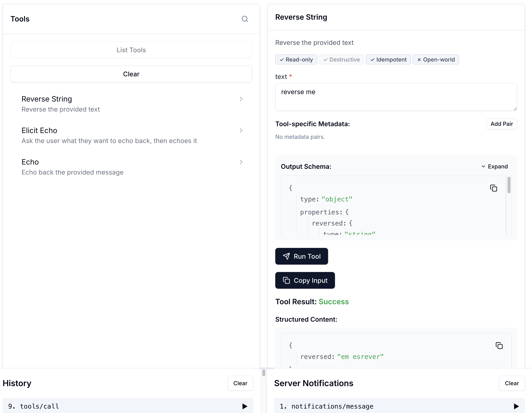Clear the tools list
This screenshot has width=532, height=413.
click(x=131, y=74)
